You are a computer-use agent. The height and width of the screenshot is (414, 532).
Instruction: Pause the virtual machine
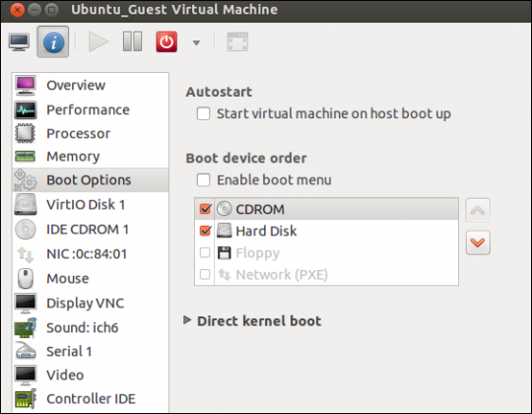click(132, 42)
